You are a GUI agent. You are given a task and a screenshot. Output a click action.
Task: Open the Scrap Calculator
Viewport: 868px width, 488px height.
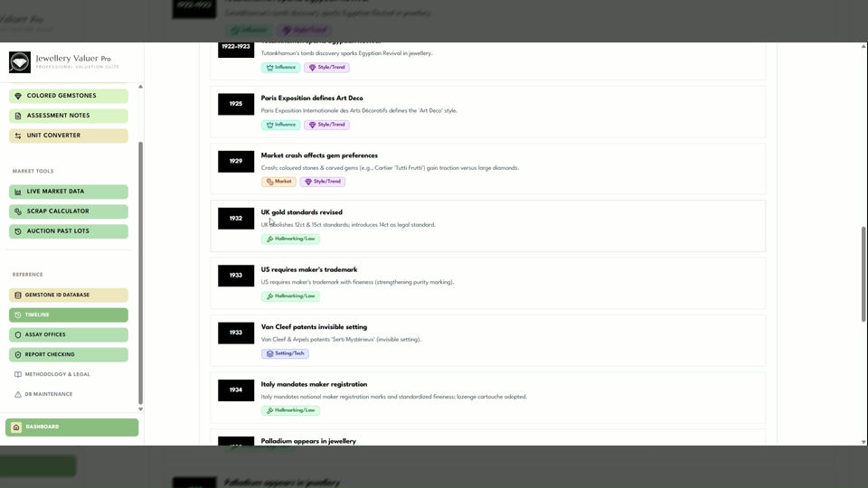point(69,211)
